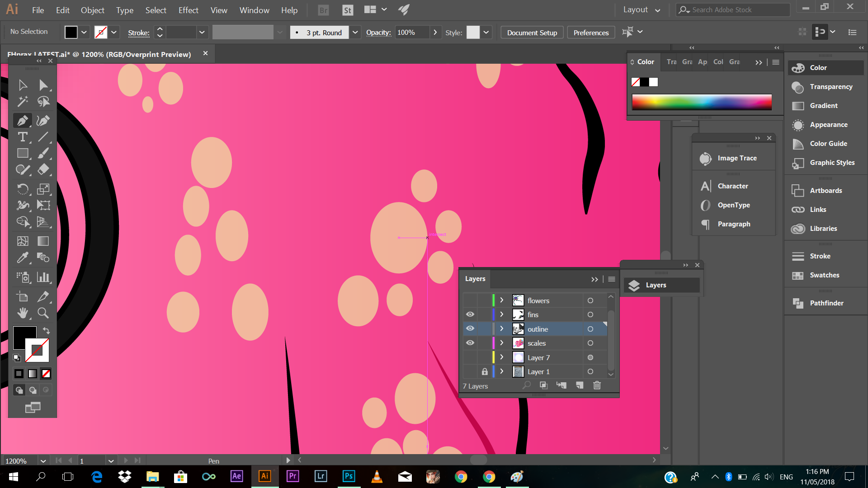868x488 pixels.
Task: Select the Line Segment tool
Action: [43, 137]
